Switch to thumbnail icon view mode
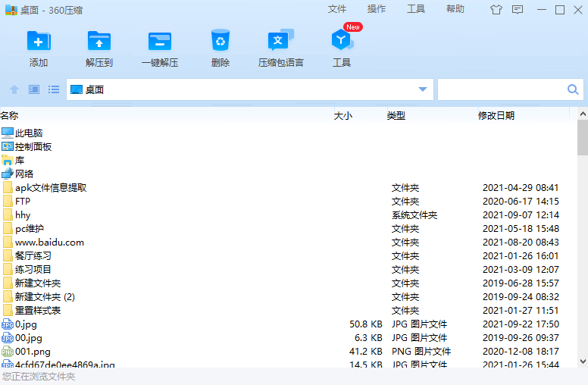Image resolution: width=588 pixels, height=385 pixels. click(34, 89)
